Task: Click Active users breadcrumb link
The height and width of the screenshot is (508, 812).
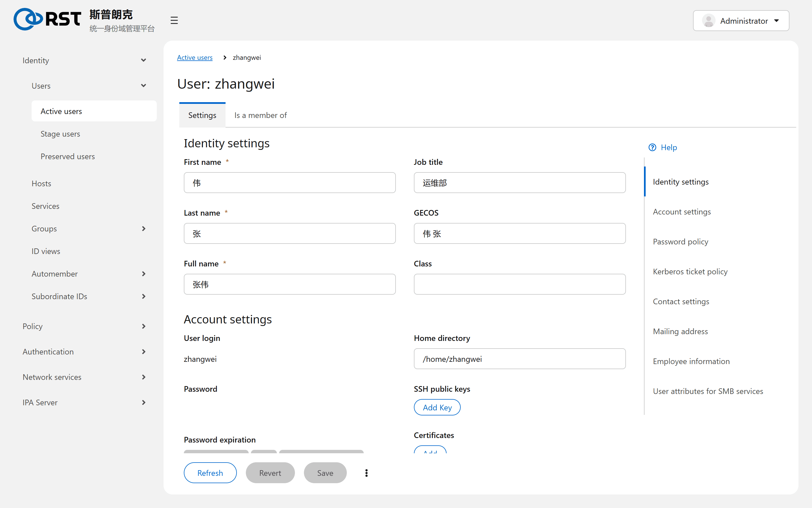Action: 195,58
